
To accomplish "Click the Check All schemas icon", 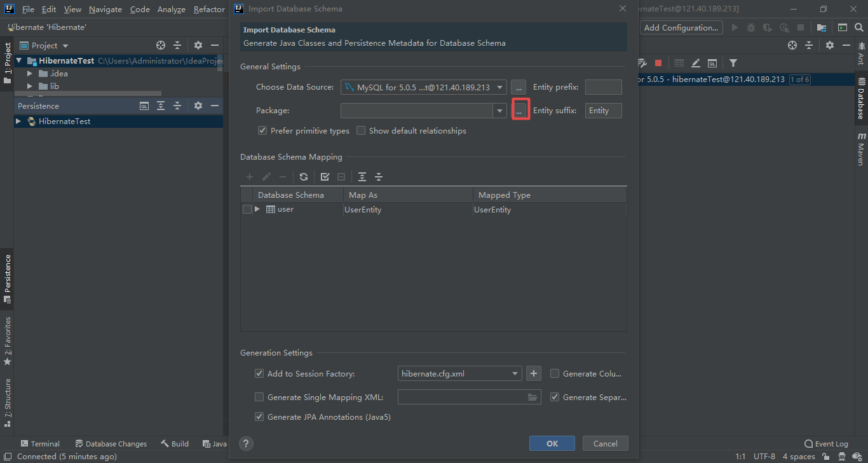I will 325,176.
